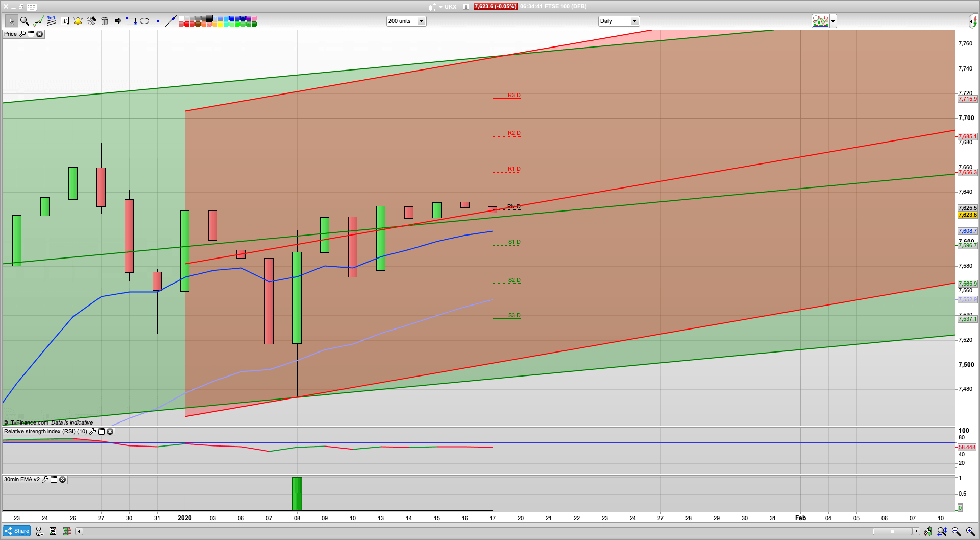Open the alert bell tool
980x540 pixels.
click(78, 21)
